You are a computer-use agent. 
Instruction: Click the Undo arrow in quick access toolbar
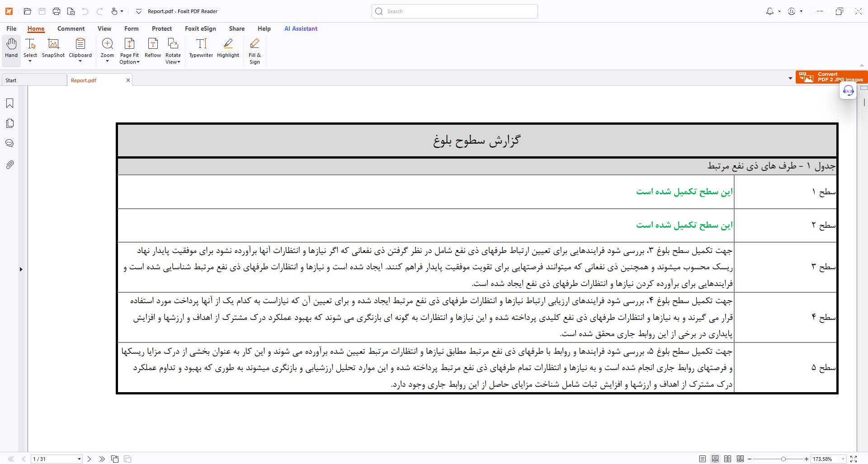85,11
